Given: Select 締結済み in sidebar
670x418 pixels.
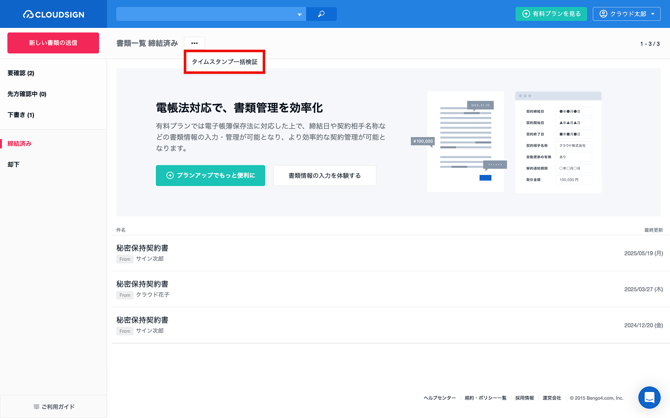Looking at the screenshot, I should pyautogui.click(x=20, y=144).
